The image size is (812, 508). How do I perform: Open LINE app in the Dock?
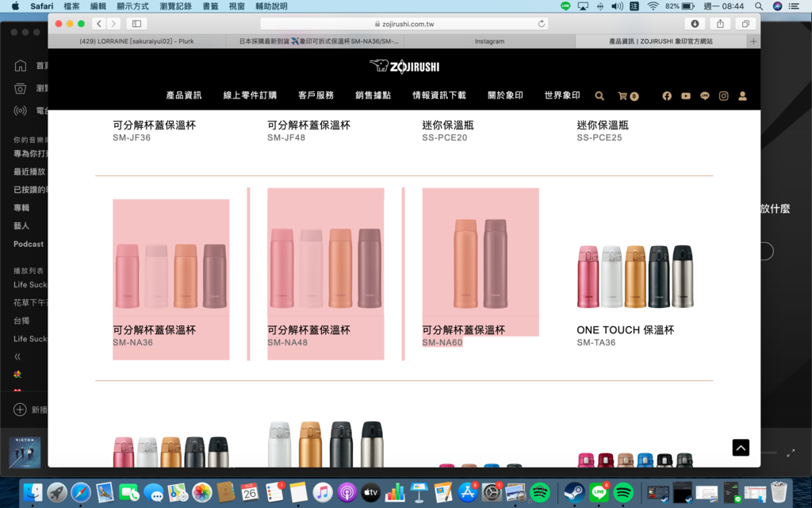(x=599, y=492)
